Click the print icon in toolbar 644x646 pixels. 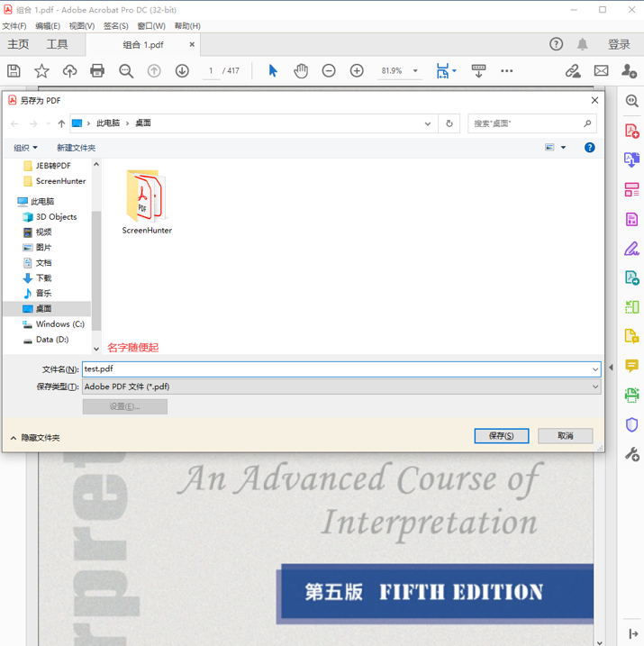[x=97, y=71]
